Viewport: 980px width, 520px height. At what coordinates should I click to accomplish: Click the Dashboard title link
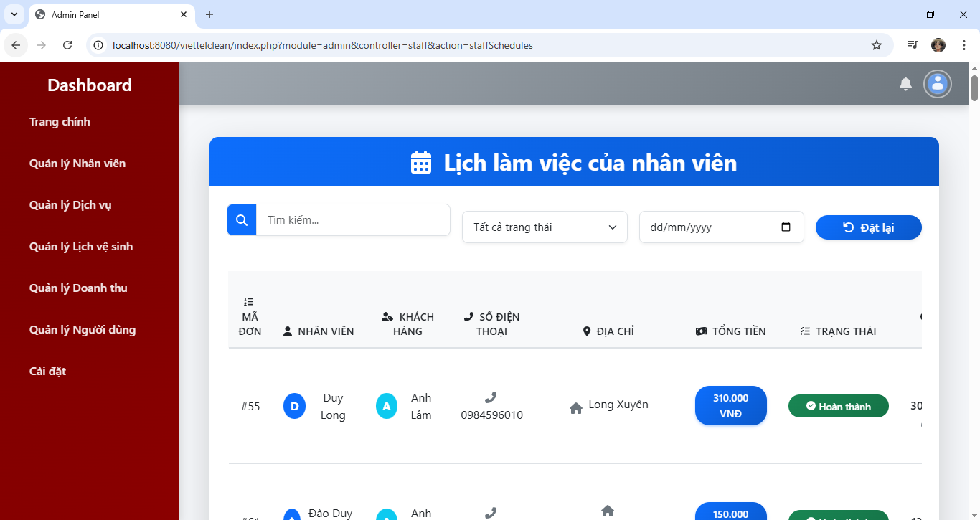[x=90, y=85]
